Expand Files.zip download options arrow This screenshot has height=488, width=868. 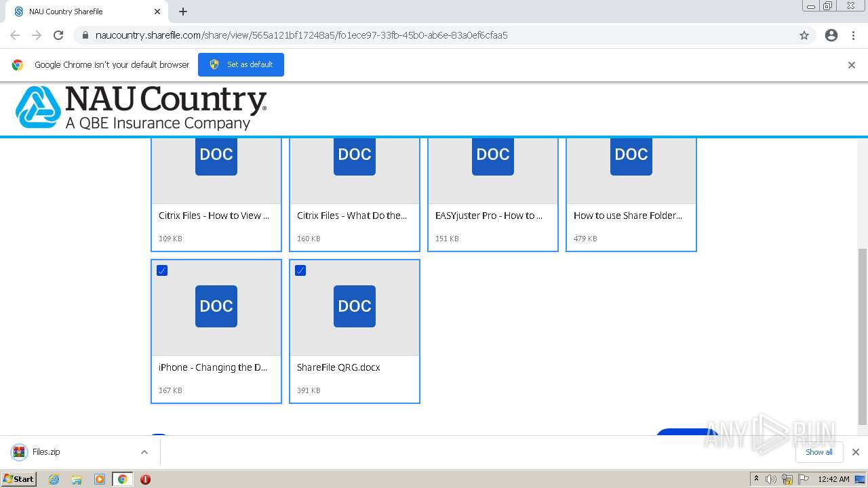tap(144, 452)
